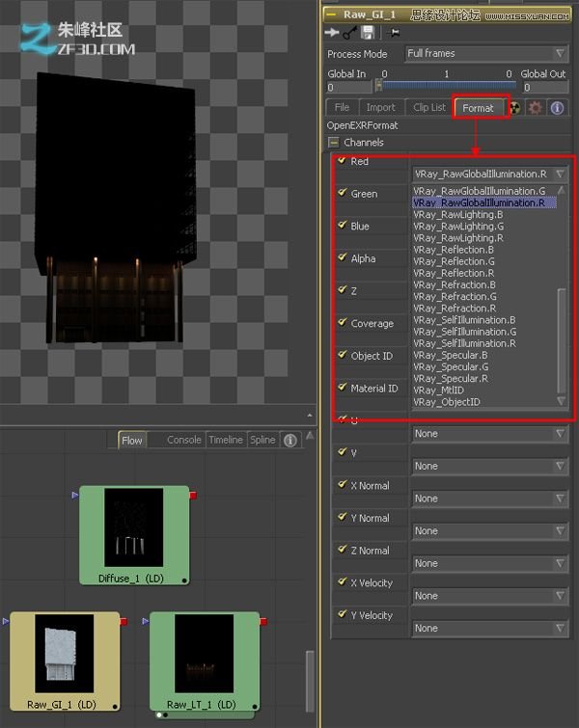Viewport: 579px width, 728px height.
Task: Click the blue input arrow of Diffuse_1 node
Action: pyautogui.click(x=75, y=496)
